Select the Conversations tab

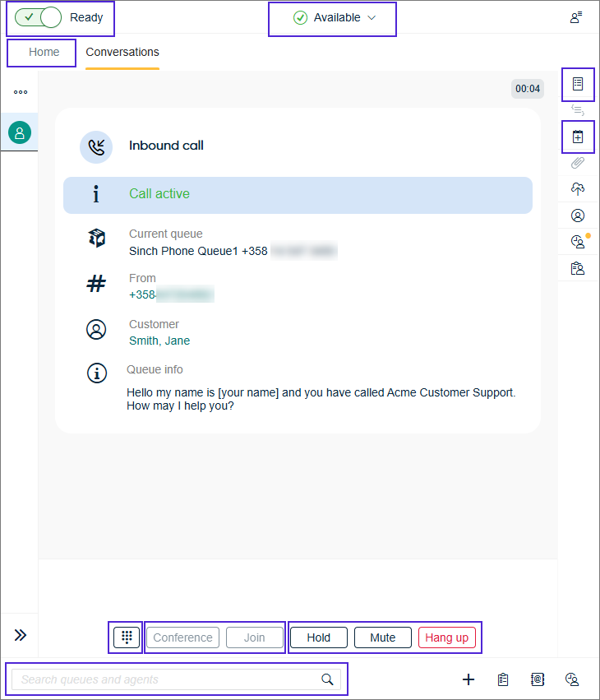click(x=122, y=53)
